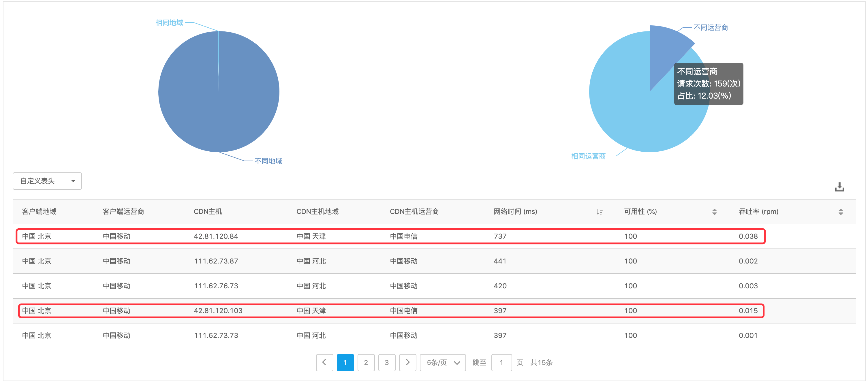Click the 相同地域 pie label
The image size is (868, 384).
[169, 22]
